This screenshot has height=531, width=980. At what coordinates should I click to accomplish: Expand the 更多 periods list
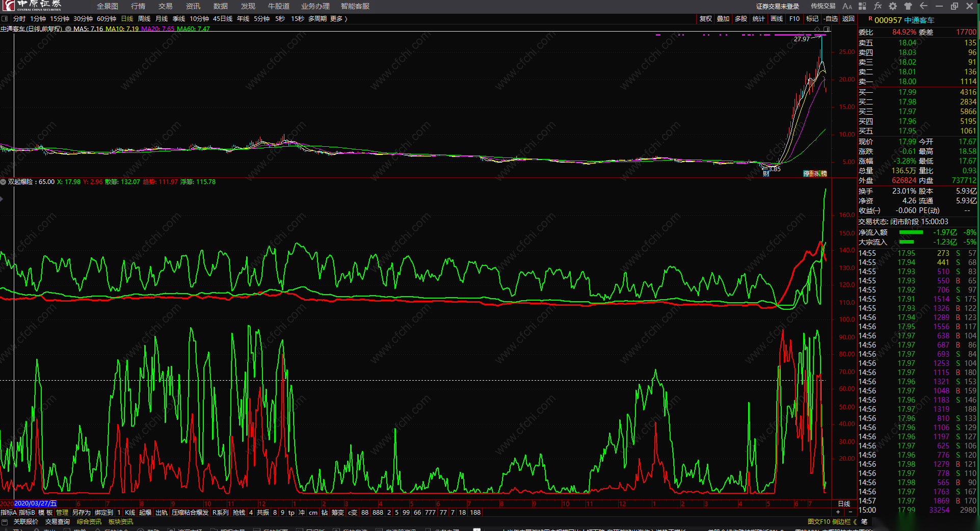coord(338,19)
